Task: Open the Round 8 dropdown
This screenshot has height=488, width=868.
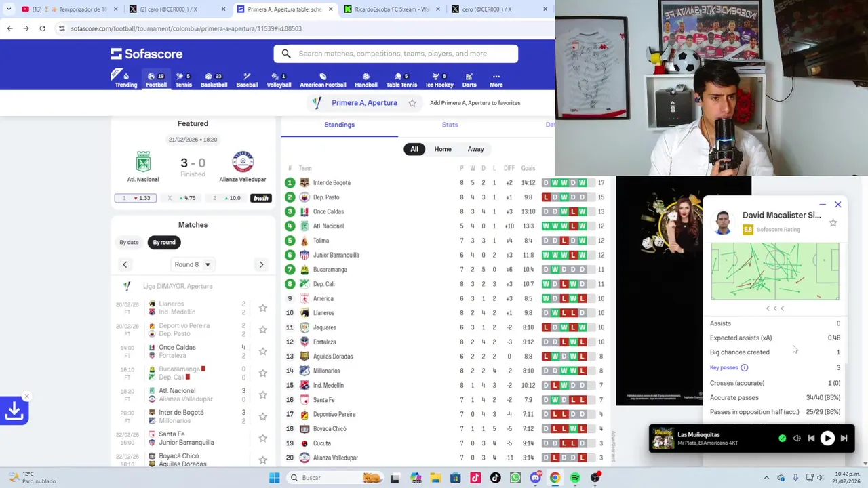Action: (193, 264)
